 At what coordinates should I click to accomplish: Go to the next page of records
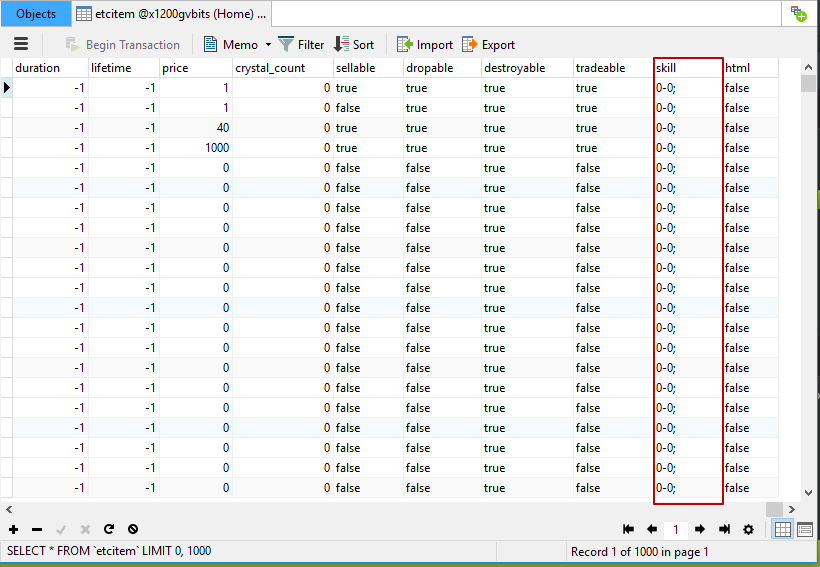[700, 529]
